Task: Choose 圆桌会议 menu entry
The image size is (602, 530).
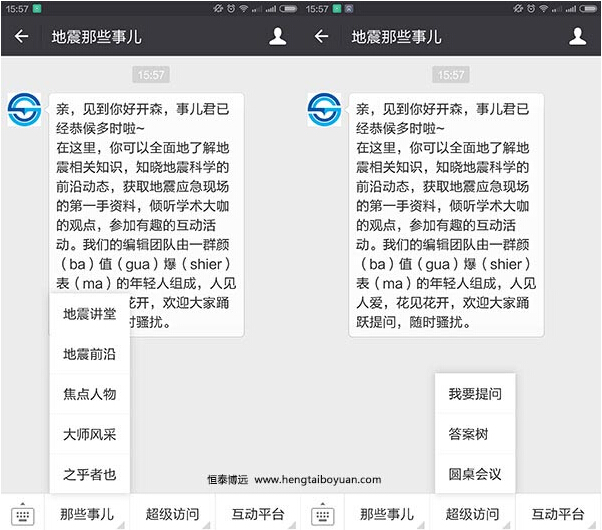Action: pos(475,474)
